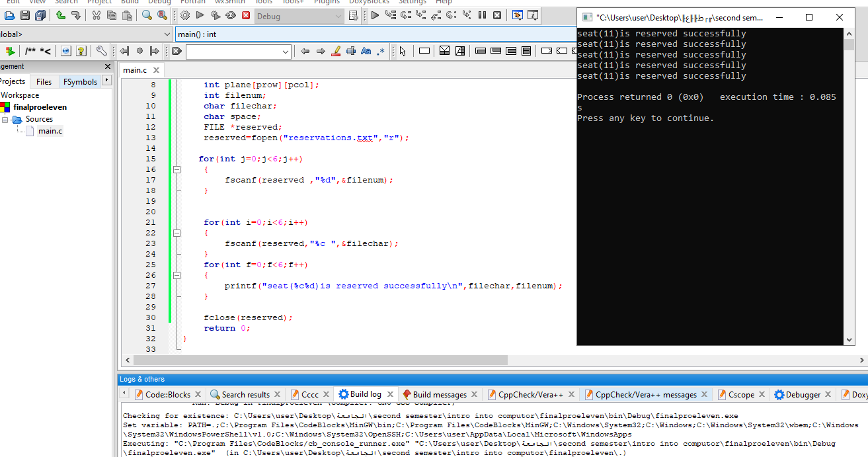Select the finalproeleven project node

point(40,107)
